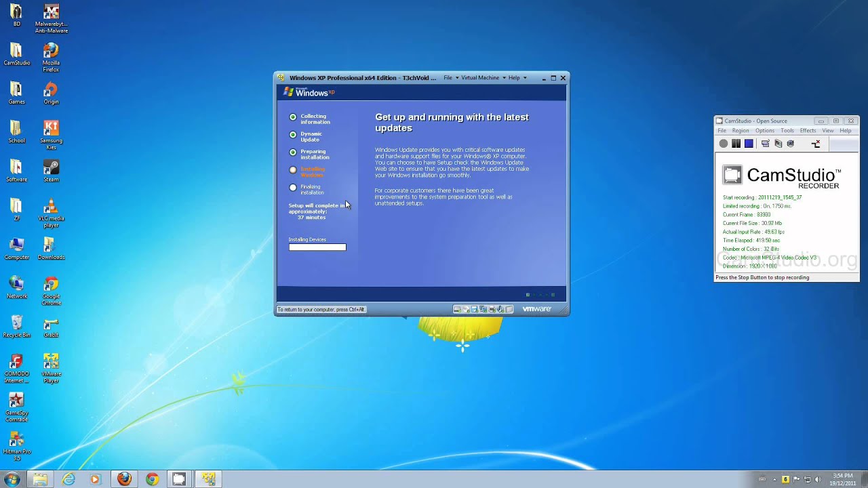Open the CamStudio Options menu
Screen dimensions: 868x488
[x=765, y=131]
